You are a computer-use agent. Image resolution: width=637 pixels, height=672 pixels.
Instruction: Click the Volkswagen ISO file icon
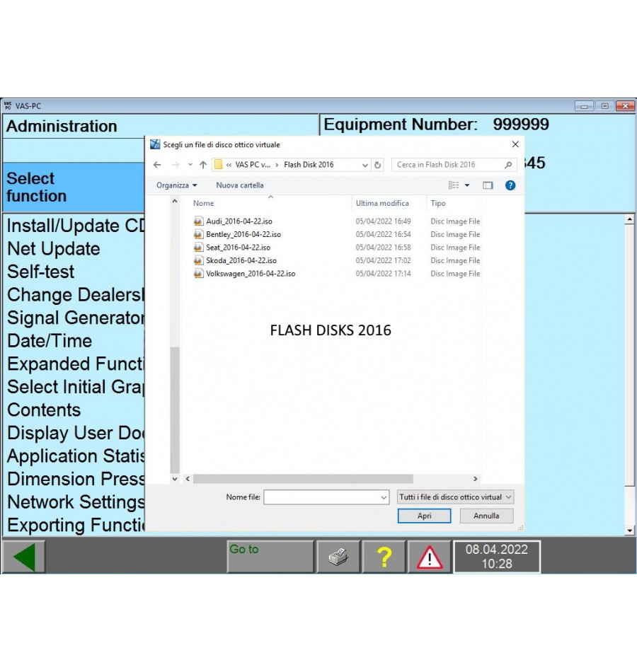[x=198, y=274]
